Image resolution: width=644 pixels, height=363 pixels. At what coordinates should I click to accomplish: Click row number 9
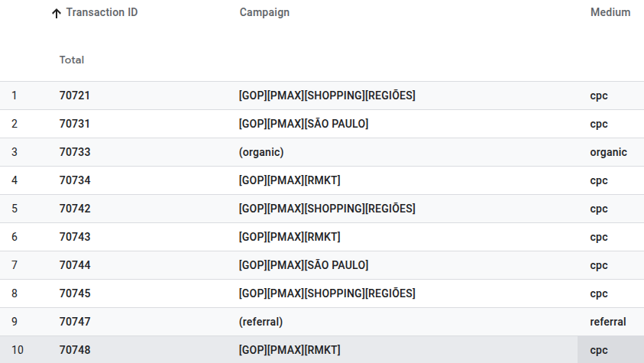(x=15, y=322)
